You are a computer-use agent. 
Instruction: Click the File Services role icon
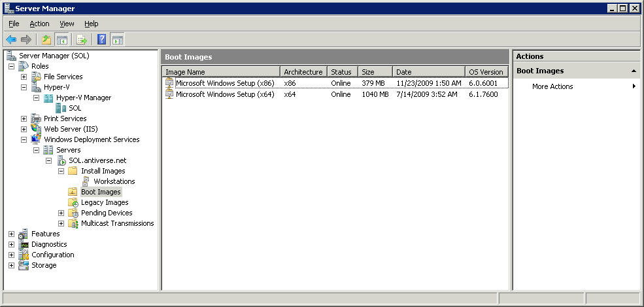[36, 77]
